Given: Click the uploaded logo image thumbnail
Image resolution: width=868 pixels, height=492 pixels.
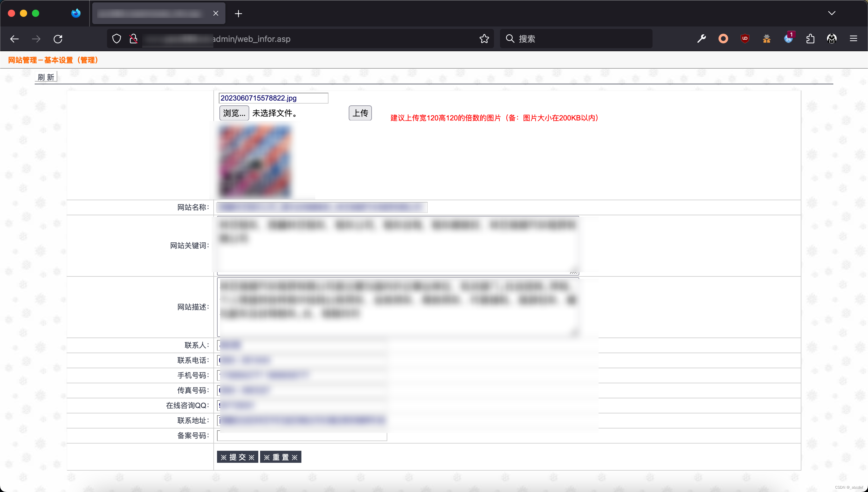Looking at the screenshot, I should coord(255,161).
